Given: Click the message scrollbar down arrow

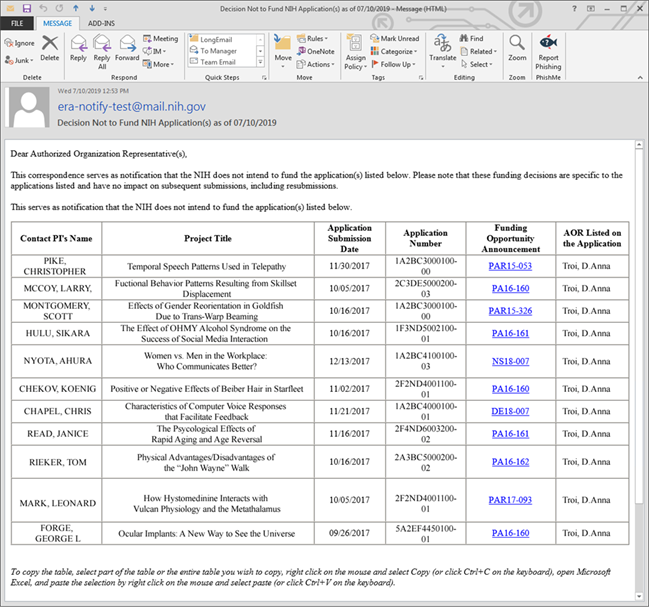Looking at the screenshot, I should pyautogui.click(x=639, y=596).
